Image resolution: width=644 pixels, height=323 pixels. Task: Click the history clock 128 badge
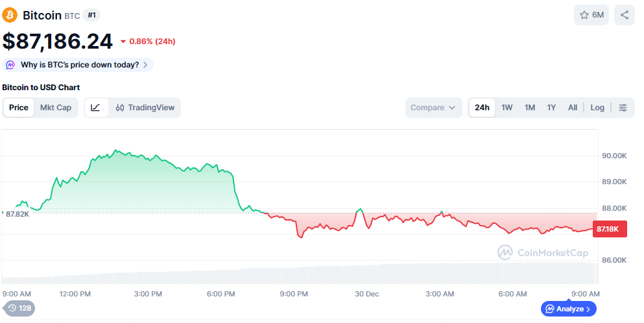point(19,308)
